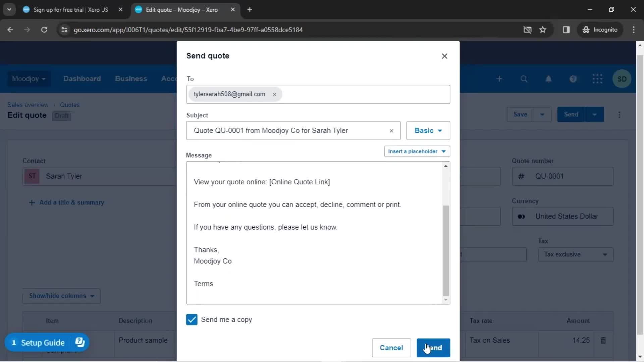Expand the Save options arrow
The image size is (644, 362).
[x=542, y=114]
